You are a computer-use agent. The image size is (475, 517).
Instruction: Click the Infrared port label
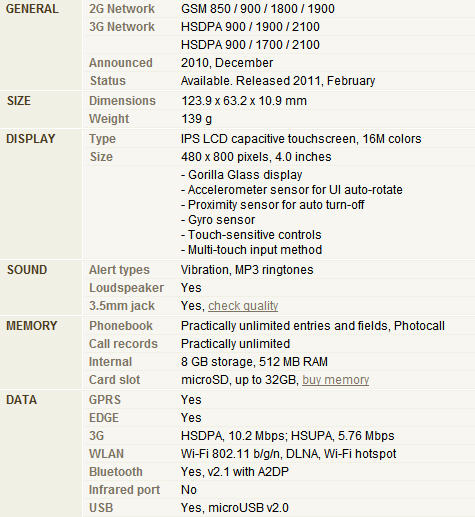coord(124,490)
